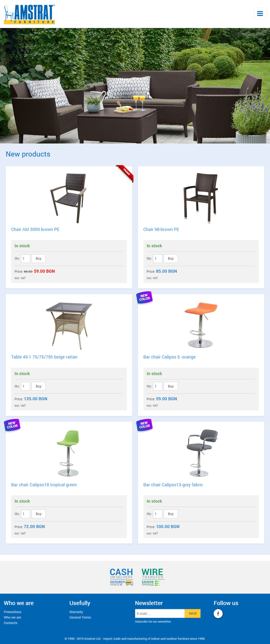Click the garden furniture banner image

[135, 86]
